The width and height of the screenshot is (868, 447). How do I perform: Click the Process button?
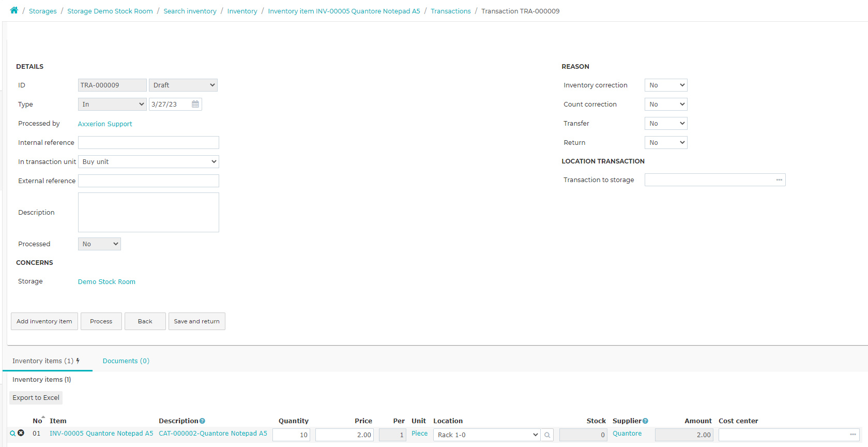click(101, 321)
